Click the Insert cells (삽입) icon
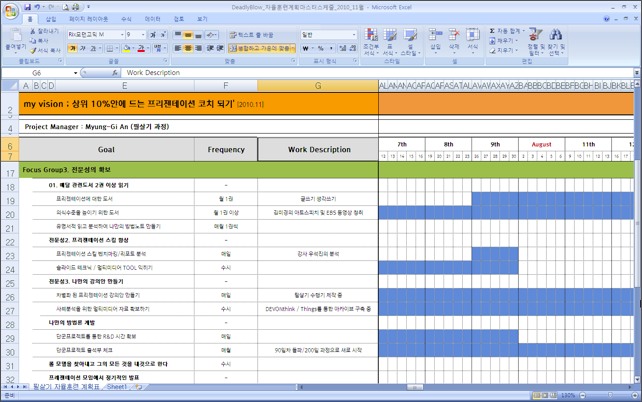 coord(435,40)
